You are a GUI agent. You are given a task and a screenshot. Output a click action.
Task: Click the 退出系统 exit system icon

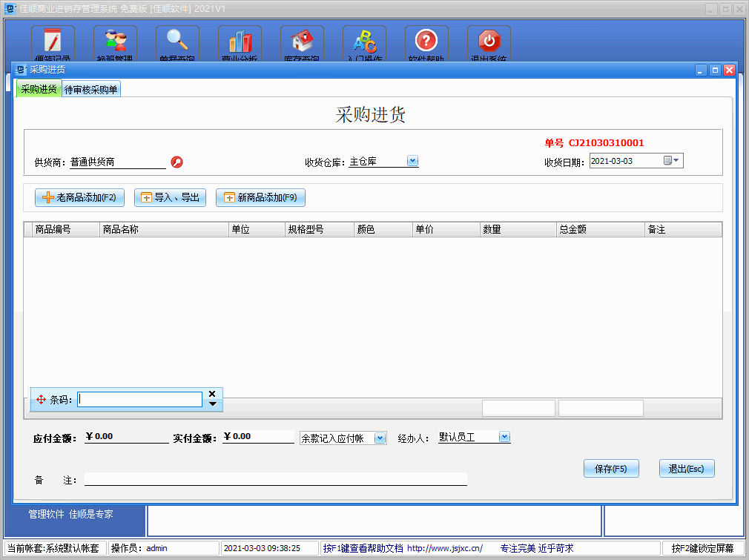[x=486, y=43]
